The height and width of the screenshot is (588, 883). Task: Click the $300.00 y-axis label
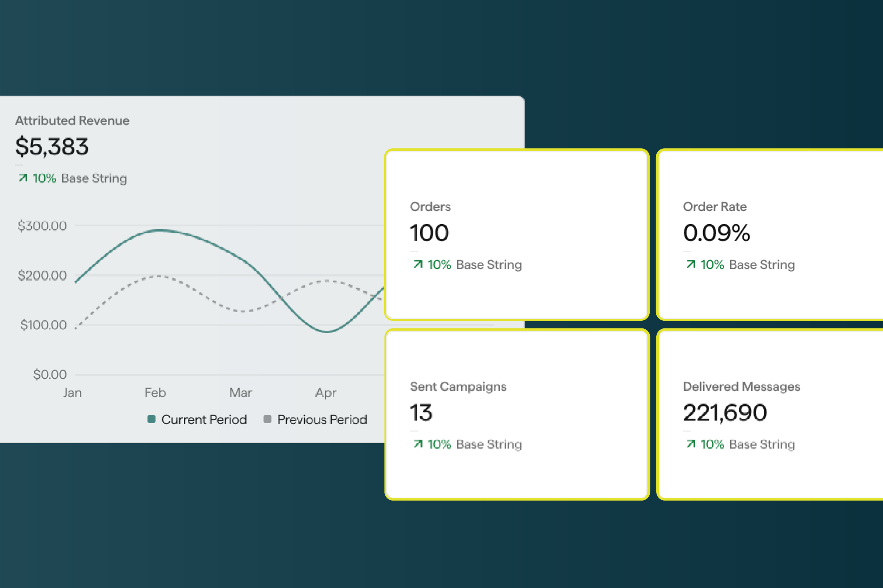click(x=42, y=226)
